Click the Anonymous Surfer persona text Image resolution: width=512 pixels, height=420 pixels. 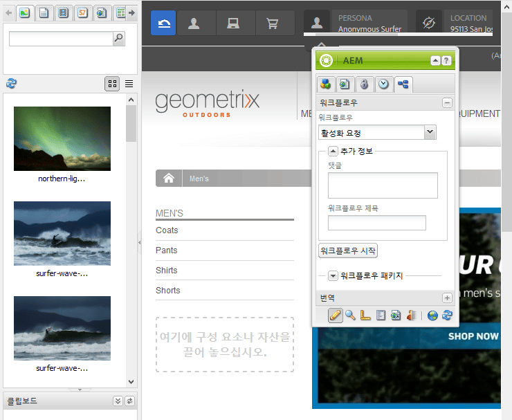[x=369, y=29]
